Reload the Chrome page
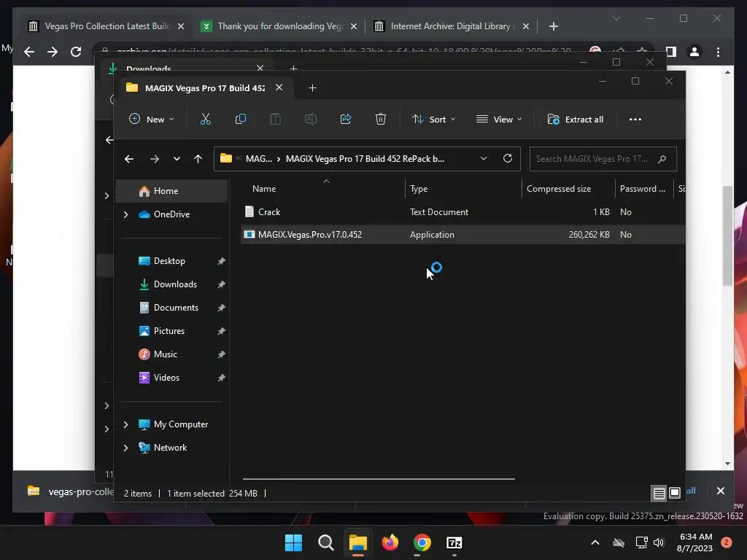The height and width of the screenshot is (560, 747). pyautogui.click(x=76, y=52)
